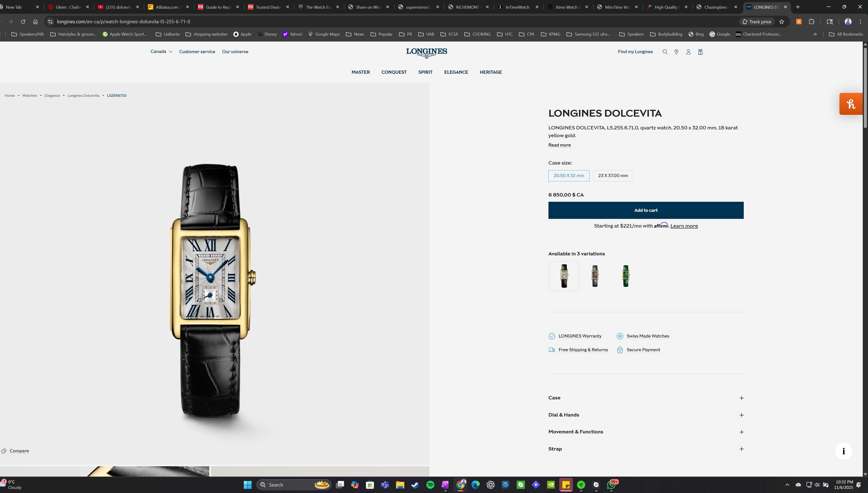Switch to the Alibaba.com tab
The width and height of the screenshot is (868, 493).
pyautogui.click(x=168, y=7)
